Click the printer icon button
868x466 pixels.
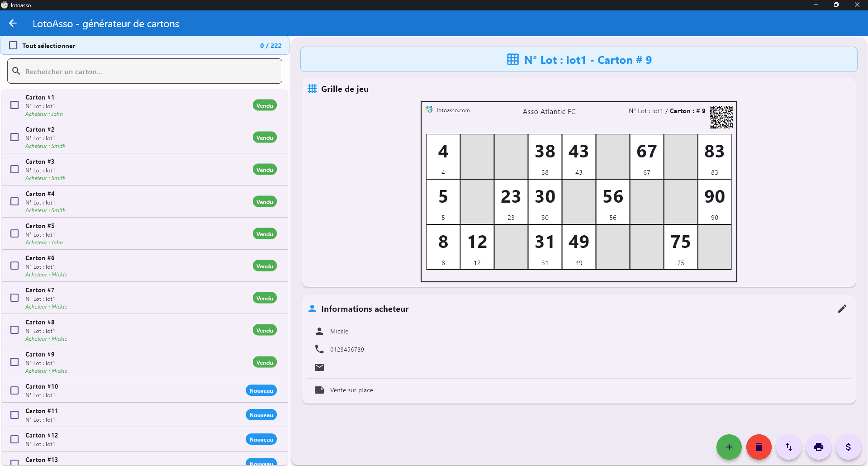tap(818, 447)
